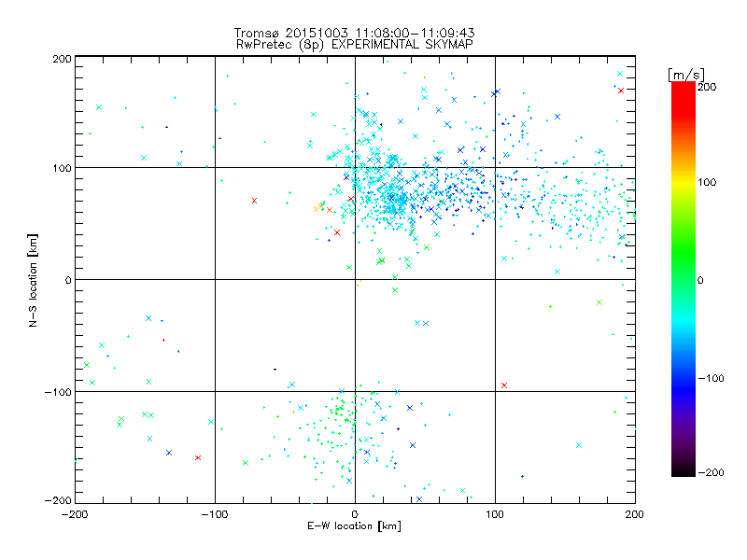Click the colorbar label "-100"

point(711,378)
